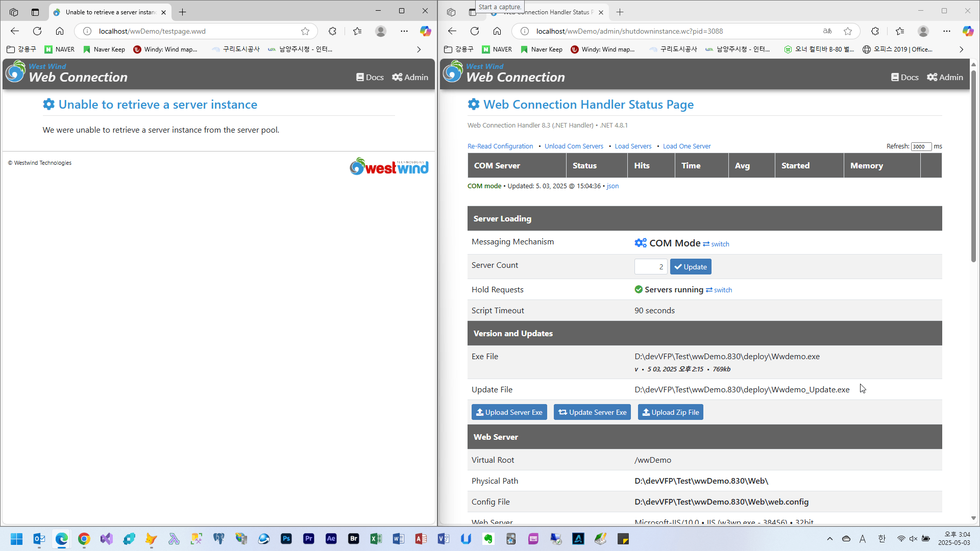Click the translate icon in the right address bar

[827, 31]
